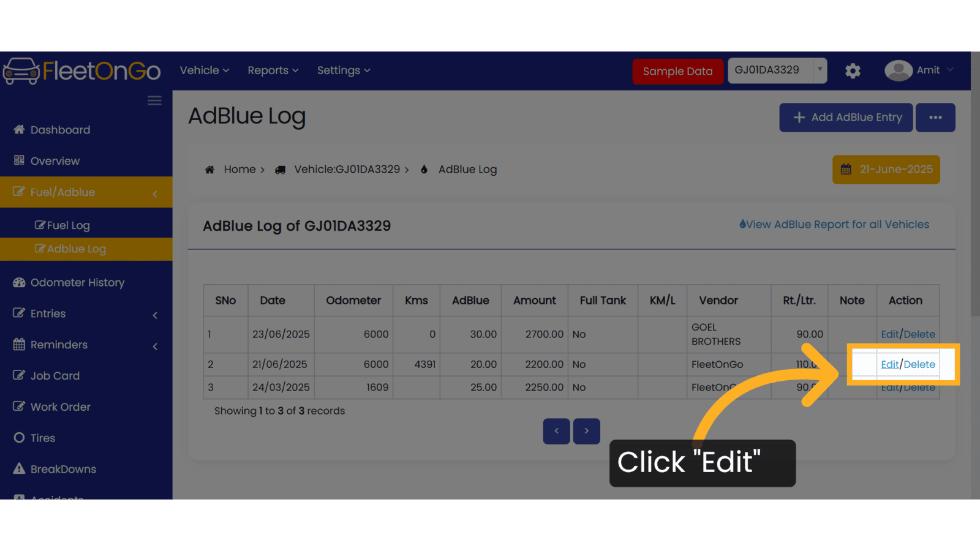Click the Overview grid icon
Image resolution: width=980 pixels, height=551 pixels.
point(19,160)
